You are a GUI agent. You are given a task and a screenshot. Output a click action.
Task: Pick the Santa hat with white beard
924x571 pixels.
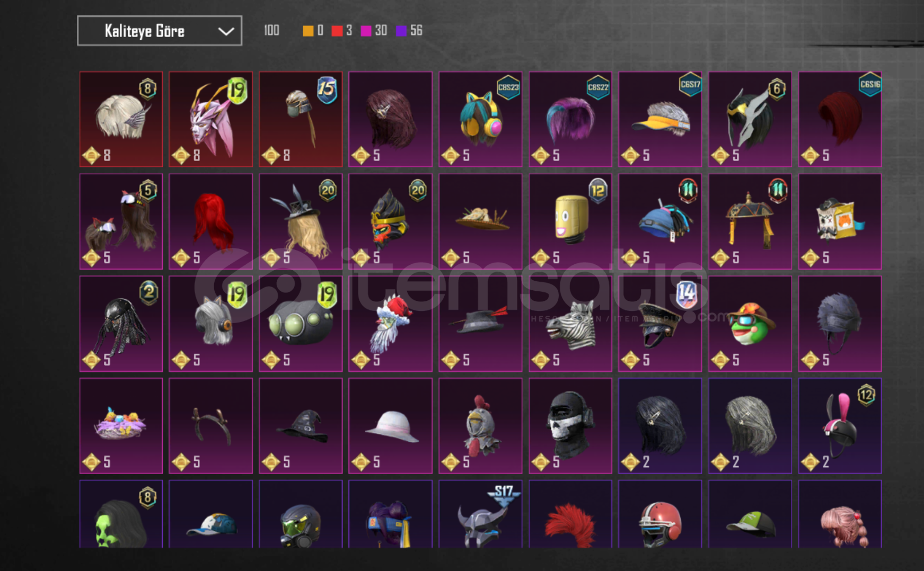[x=390, y=324]
